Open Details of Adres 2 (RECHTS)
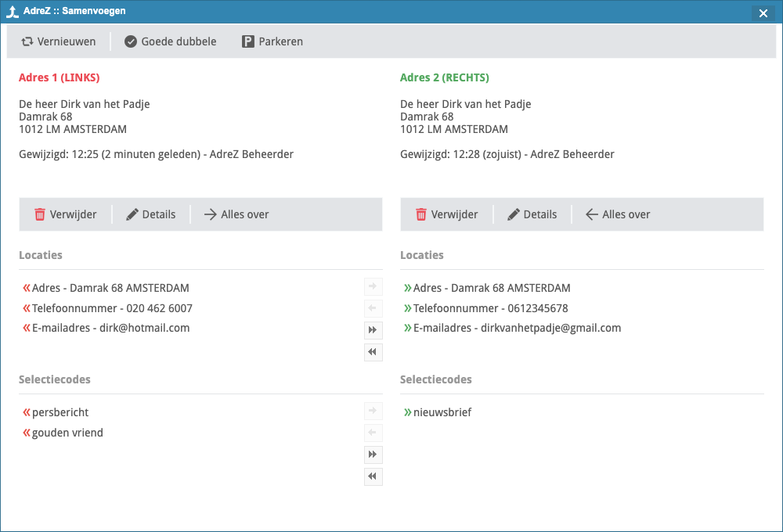This screenshot has height=532, width=783. [x=532, y=214]
